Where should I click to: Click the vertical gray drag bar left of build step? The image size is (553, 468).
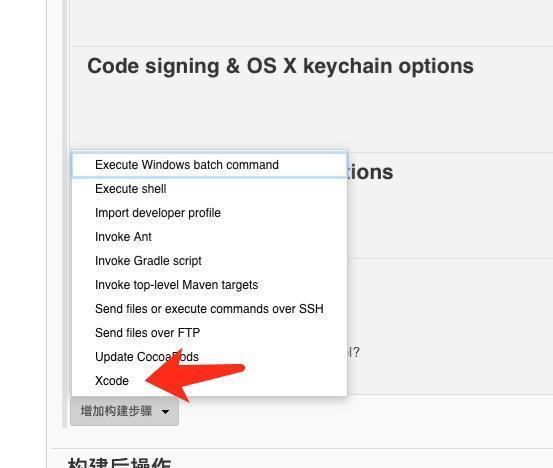(x=65, y=214)
